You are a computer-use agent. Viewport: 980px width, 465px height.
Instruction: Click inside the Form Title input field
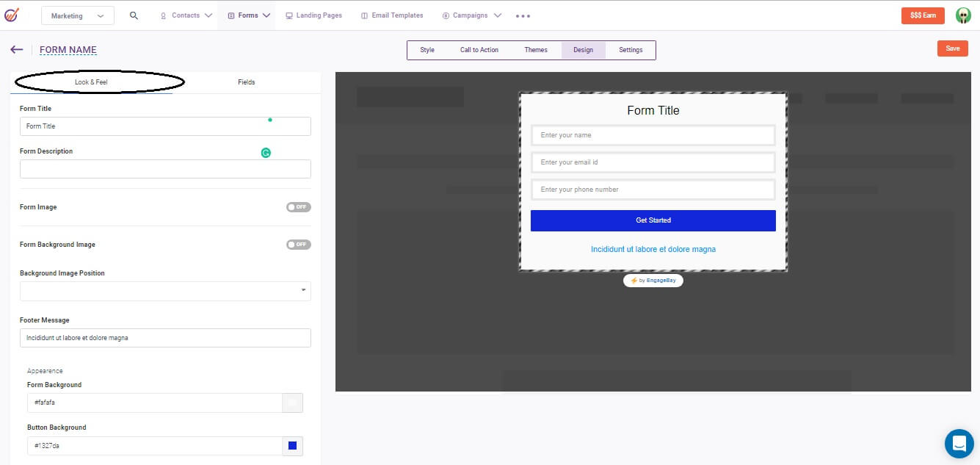pos(165,126)
